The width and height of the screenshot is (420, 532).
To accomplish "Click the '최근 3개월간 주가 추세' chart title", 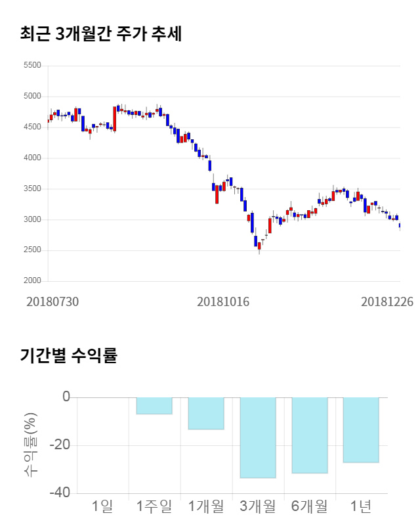I will [100, 34].
